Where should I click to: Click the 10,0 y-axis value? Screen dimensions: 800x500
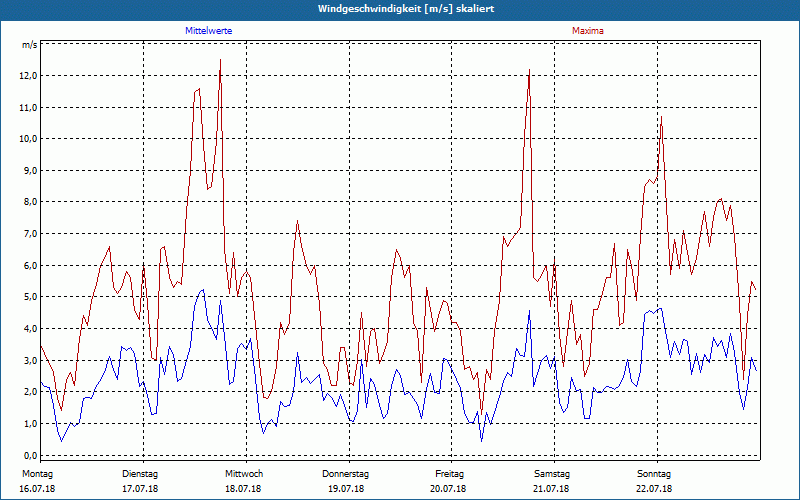29,139
